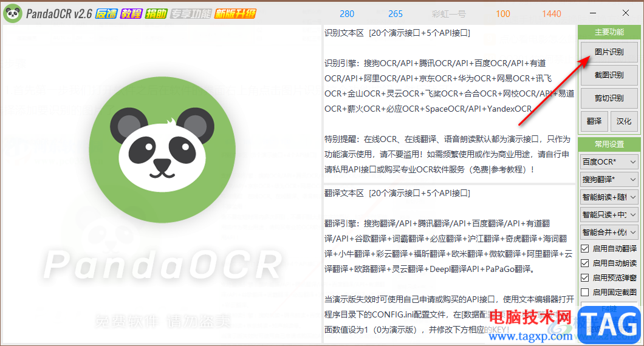Click inside the 翻译文本区 translation text area
644x346 pixels.
point(450,263)
